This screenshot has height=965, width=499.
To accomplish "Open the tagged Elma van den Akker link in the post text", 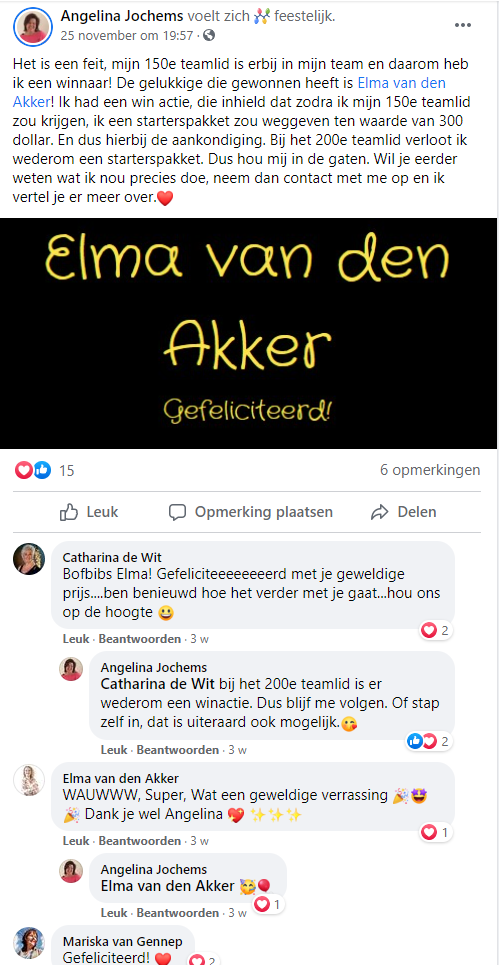I will pos(228,91).
